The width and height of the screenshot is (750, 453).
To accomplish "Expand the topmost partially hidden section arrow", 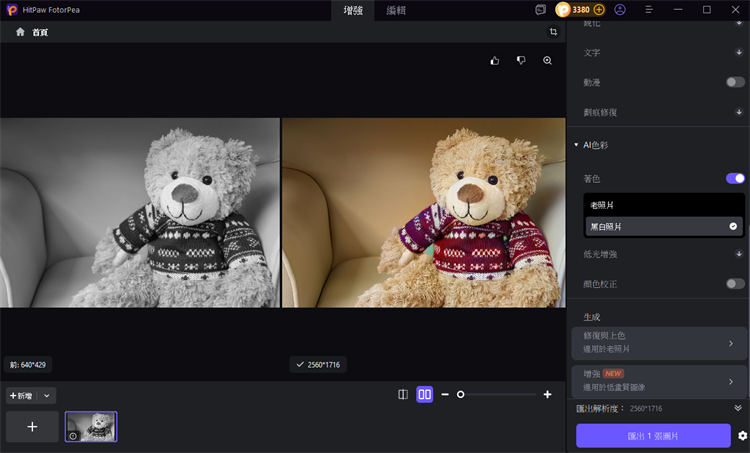I will [739, 23].
